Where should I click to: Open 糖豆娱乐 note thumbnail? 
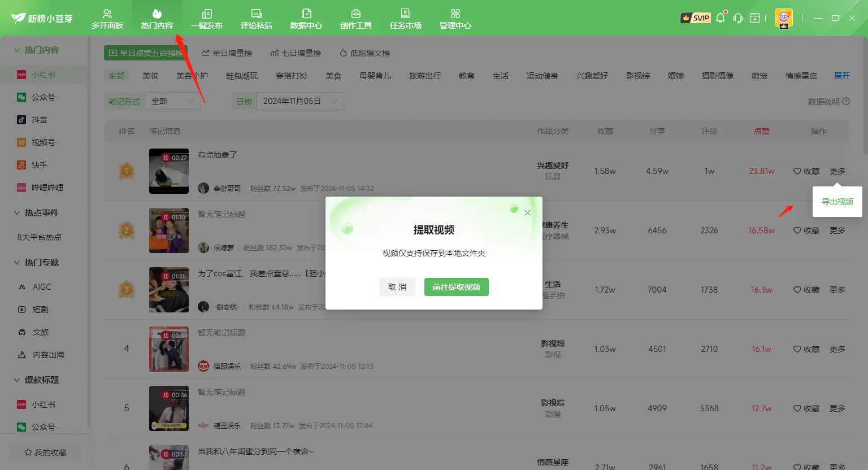pos(169,408)
